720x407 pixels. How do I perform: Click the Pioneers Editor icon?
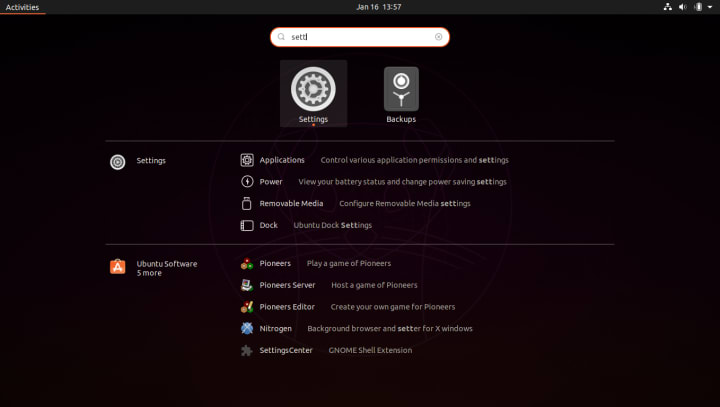[247, 306]
